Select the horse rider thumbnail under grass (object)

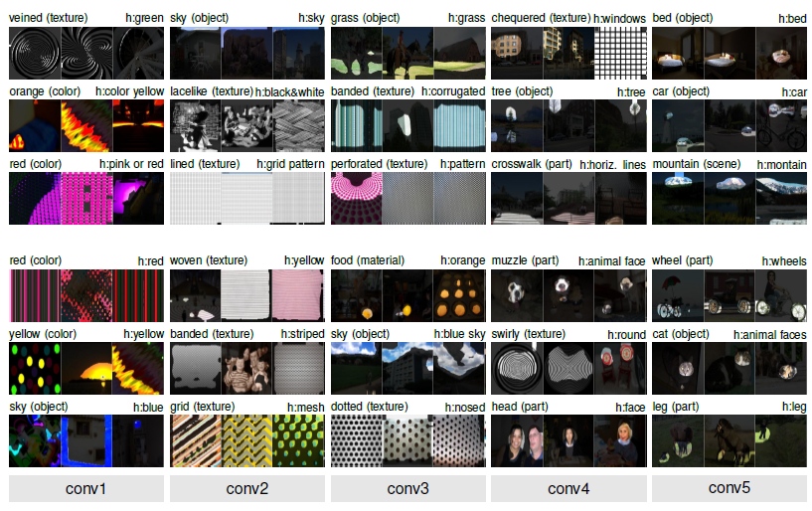click(x=408, y=54)
